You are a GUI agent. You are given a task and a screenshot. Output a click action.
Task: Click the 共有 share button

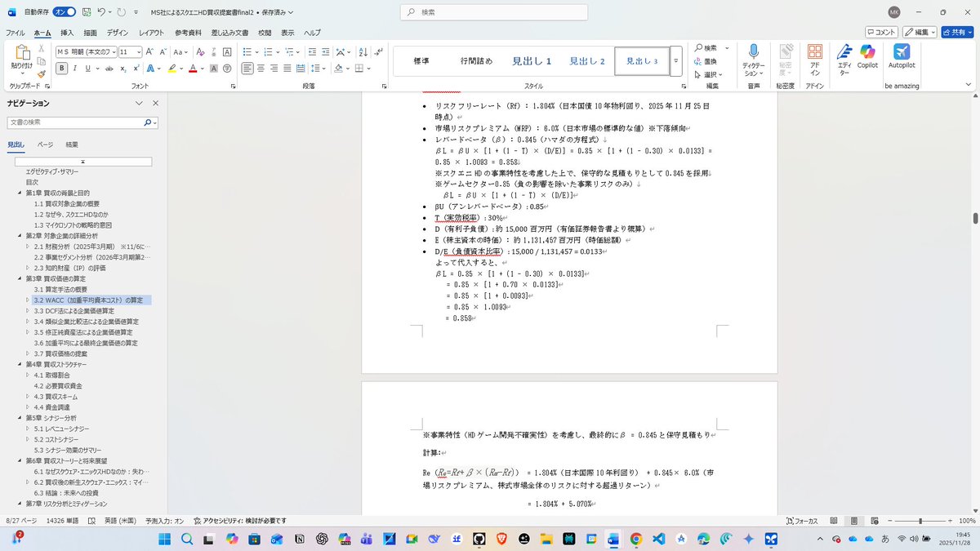tap(956, 32)
